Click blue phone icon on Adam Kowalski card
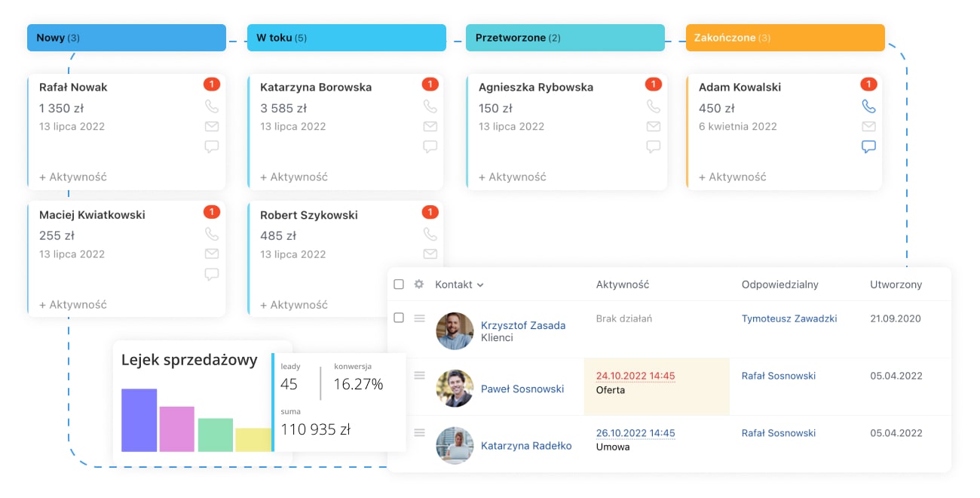Viewport: 980px width, 498px height. click(x=868, y=106)
